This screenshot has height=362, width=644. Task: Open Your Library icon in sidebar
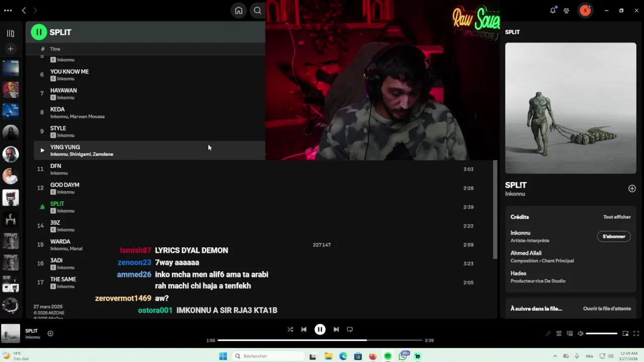pos(11,34)
